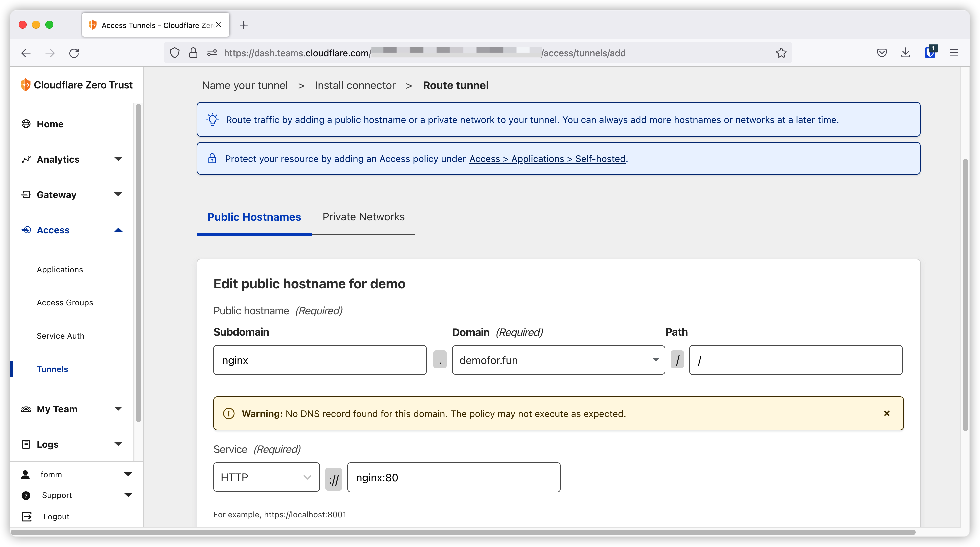Reload the page with the refresh icon
980x547 pixels.
click(x=74, y=53)
